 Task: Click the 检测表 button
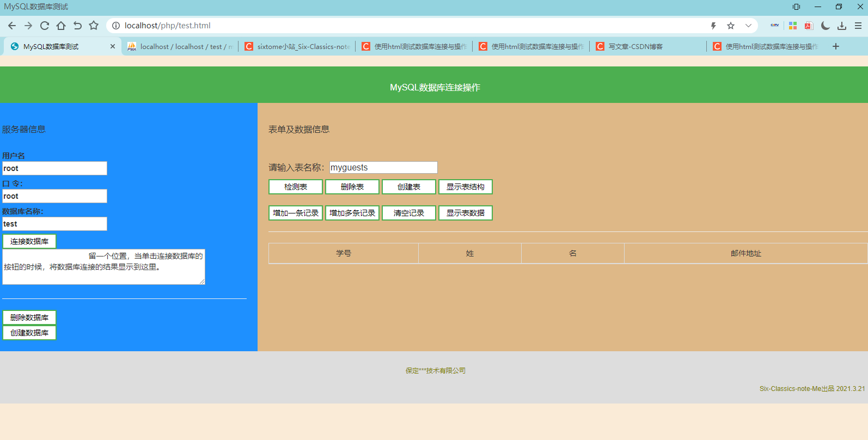click(296, 187)
